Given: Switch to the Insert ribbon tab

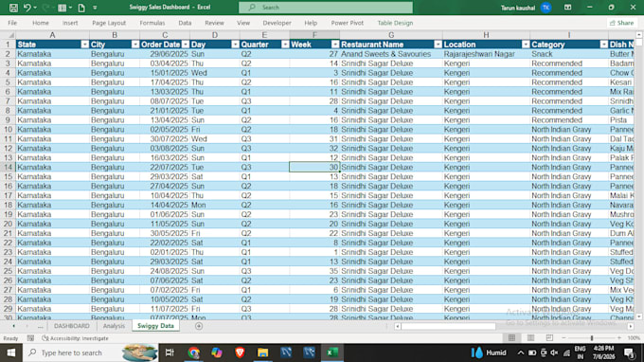Looking at the screenshot, I should coord(70,23).
